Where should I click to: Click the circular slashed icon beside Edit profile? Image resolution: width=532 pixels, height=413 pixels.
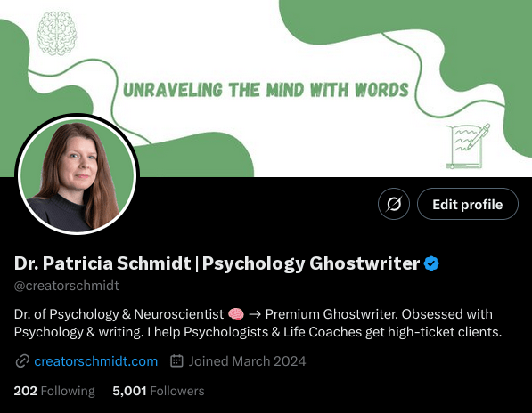coord(394,204)
